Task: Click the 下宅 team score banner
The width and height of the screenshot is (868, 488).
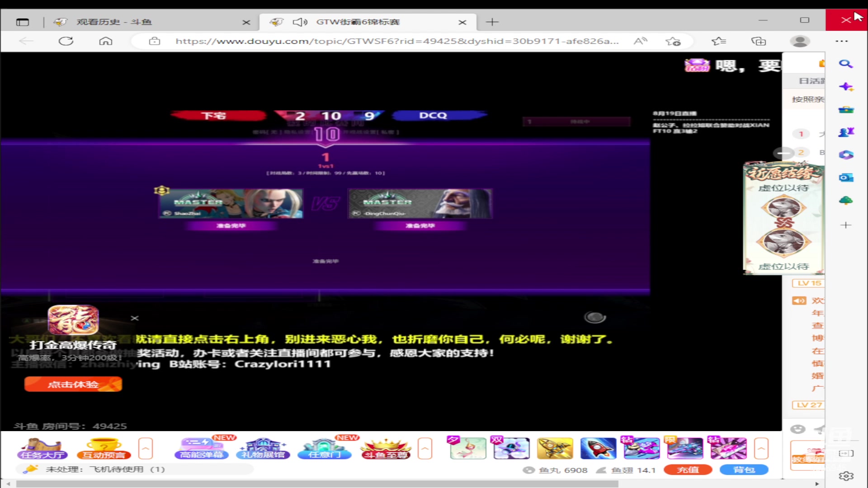Action: (x=218, y=116)
